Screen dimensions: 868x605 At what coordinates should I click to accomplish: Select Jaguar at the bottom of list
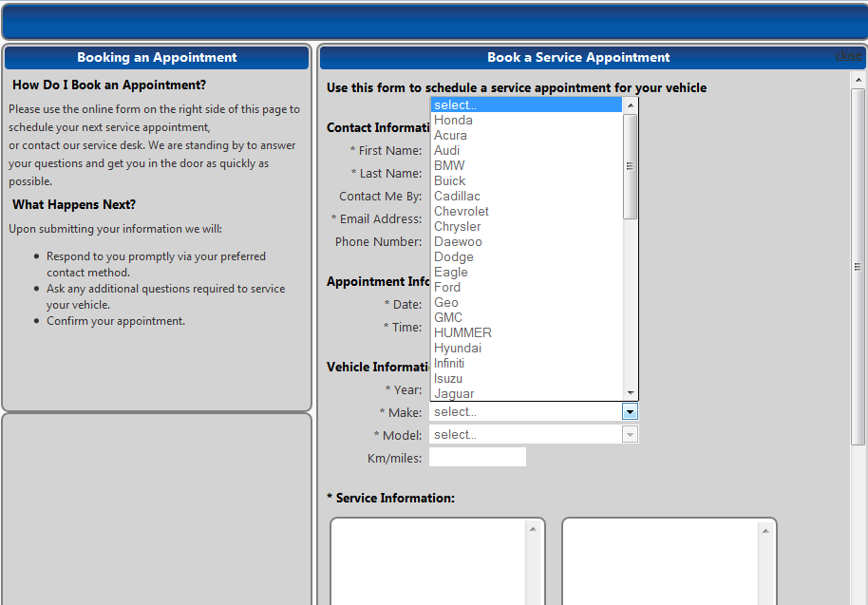454,394
